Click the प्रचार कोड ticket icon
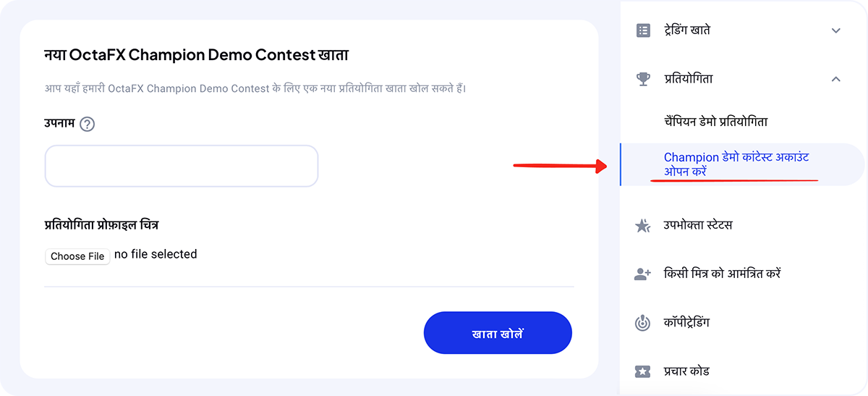 642,371
